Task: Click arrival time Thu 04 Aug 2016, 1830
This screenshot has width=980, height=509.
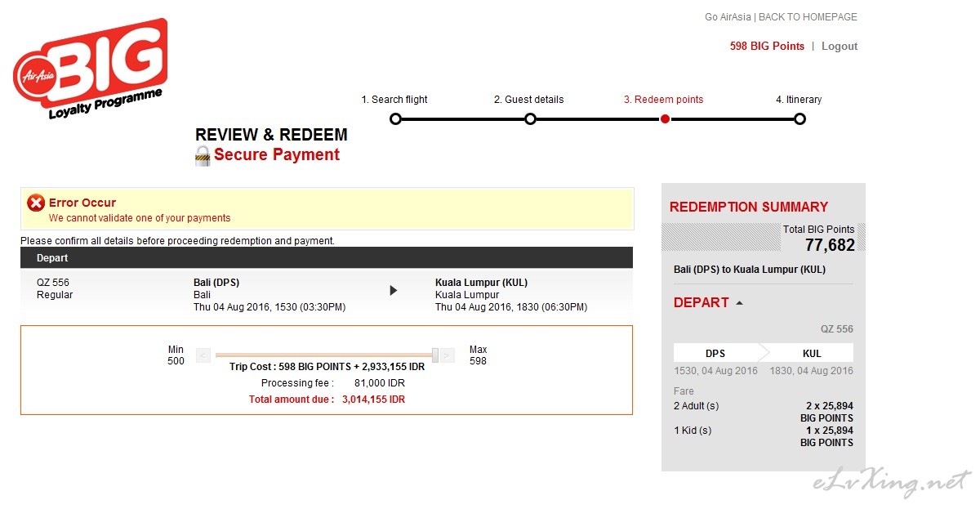Action: [511, 307]
